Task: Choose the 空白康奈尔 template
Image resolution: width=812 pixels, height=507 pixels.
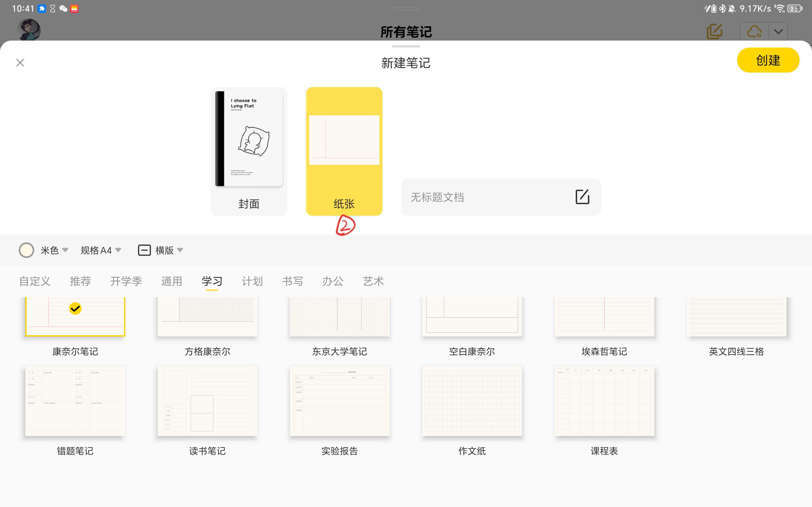Action: coord(471,315)
